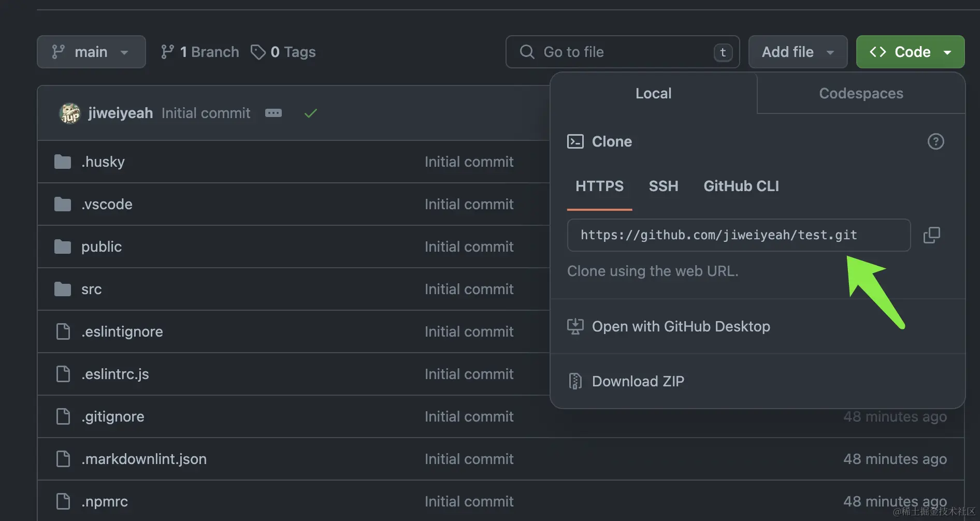Open the Clone help question-mark icon
Viewport: 980px width, 521px height.
[x=935, y=141]
